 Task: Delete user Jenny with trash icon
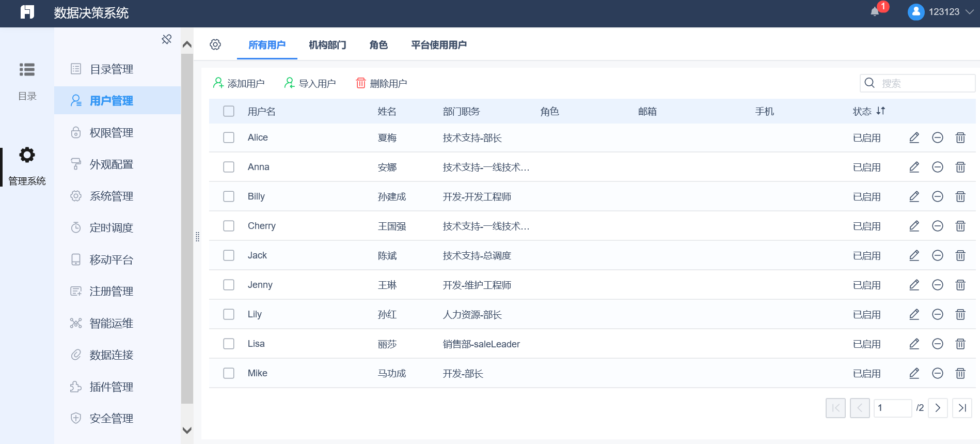(960, 285)
